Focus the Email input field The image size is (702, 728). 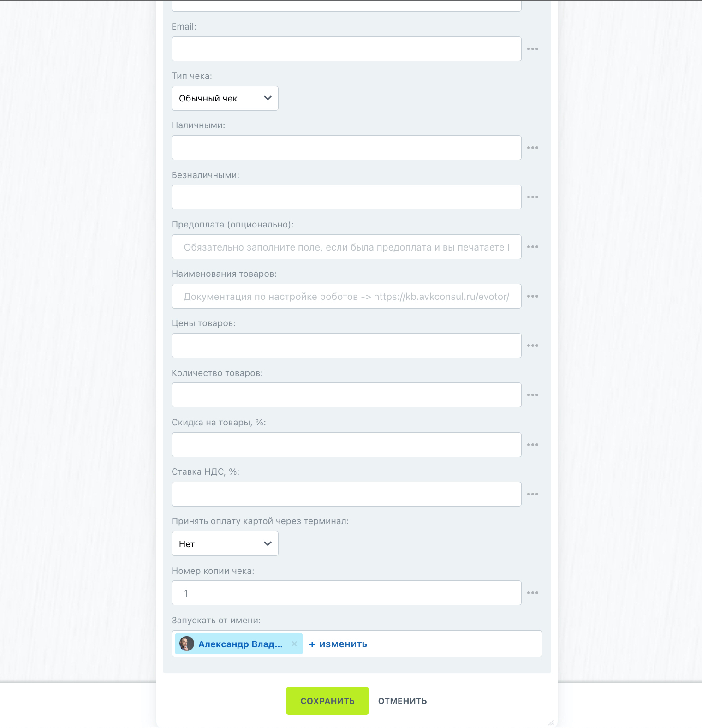click(346, 49)
